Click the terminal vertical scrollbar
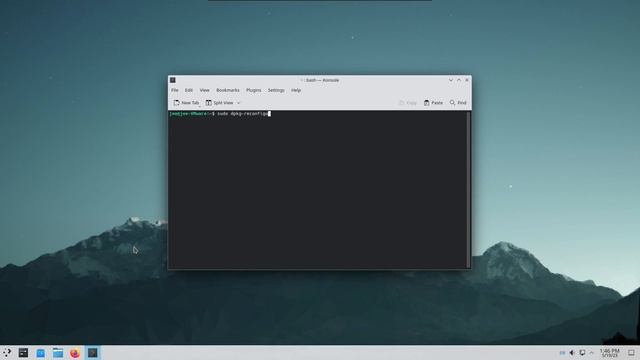 468,189
